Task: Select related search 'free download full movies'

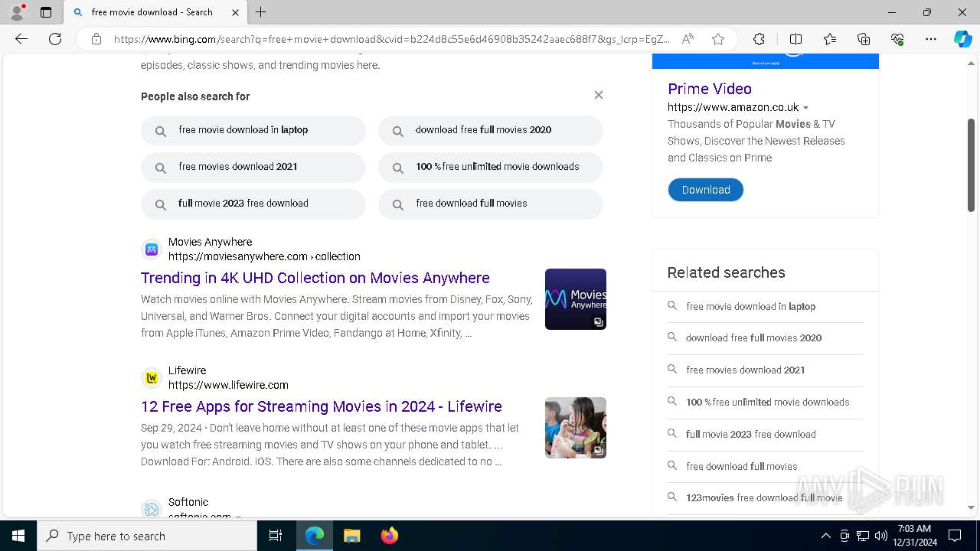Action: pyautogui.click(x=741, y=466)
